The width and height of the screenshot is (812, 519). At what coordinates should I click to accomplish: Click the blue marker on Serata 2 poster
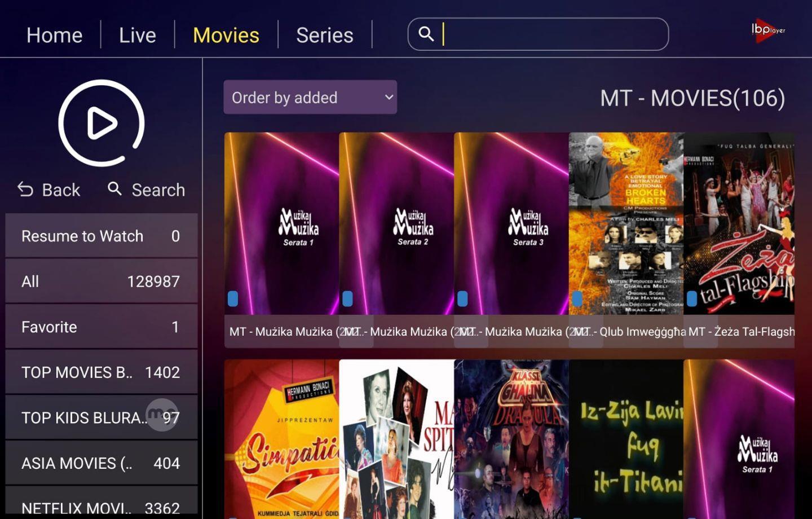(347, 298)
